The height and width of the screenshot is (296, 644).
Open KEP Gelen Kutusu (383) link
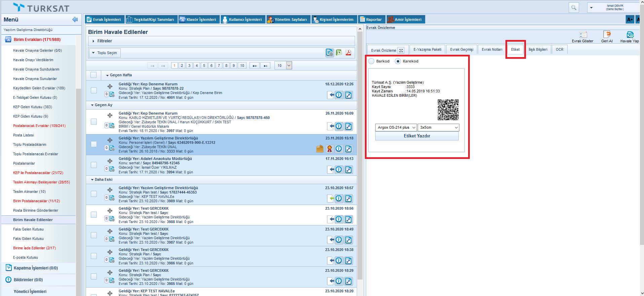pyautogui.click(x=33, y=107)
